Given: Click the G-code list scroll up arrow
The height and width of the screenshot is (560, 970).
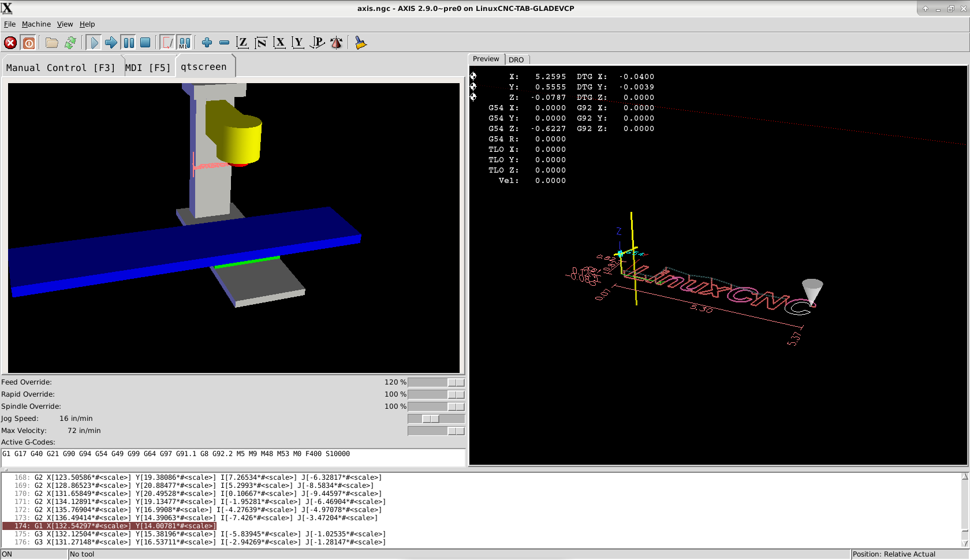Looking at the screenshot, I should (x=965, y=477).
